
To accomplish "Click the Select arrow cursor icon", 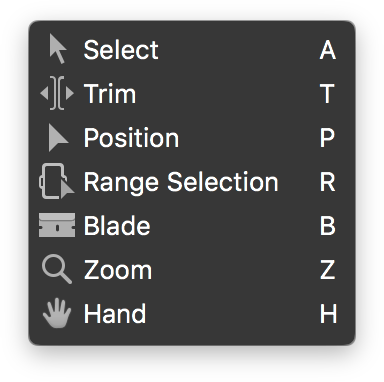I will point(58,49).
